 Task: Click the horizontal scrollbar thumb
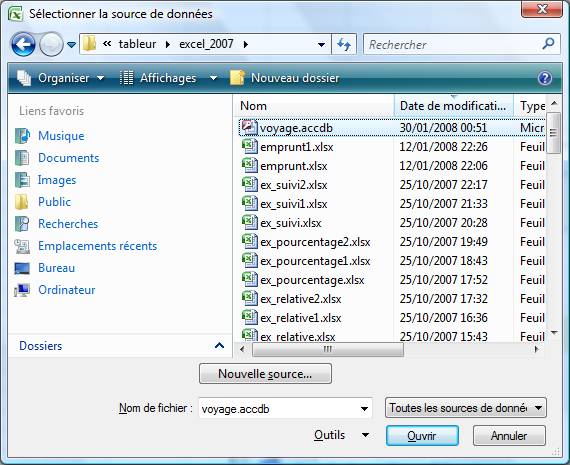328,349
